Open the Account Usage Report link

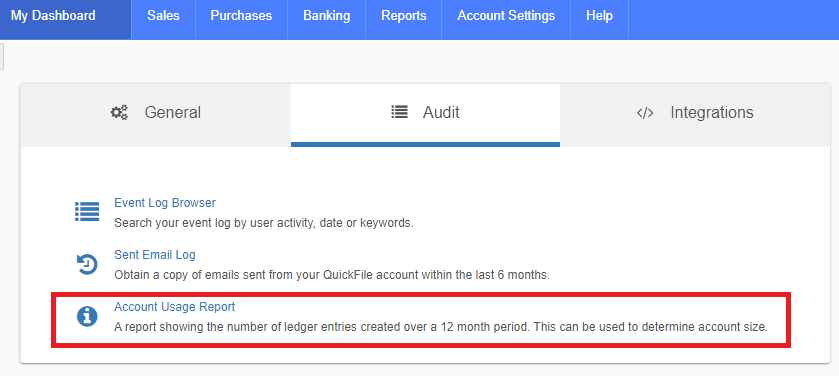click(174, 307)
